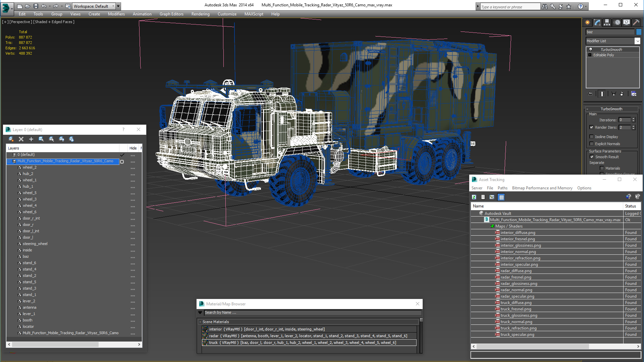The width and height of the screenshot is (644, 362).
Task: Click the Undo arrow icon
Action: 44,6
